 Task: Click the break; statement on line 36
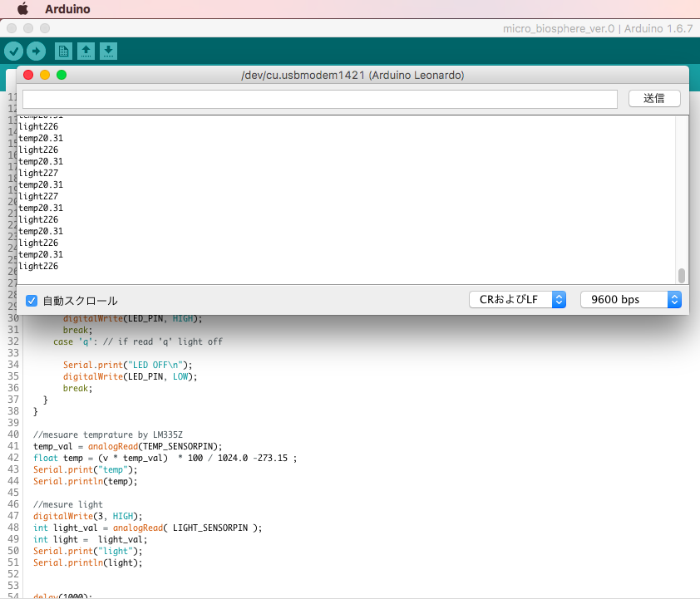tap(77, 388)
